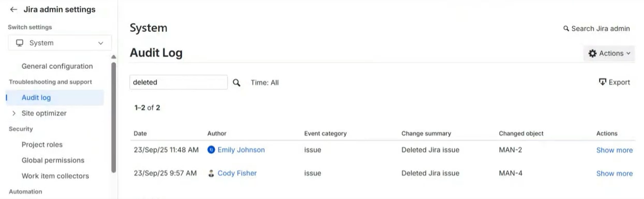The image size is (644, 199).
Task: Show more for MAN-4 entry
Action: [614, 174]
